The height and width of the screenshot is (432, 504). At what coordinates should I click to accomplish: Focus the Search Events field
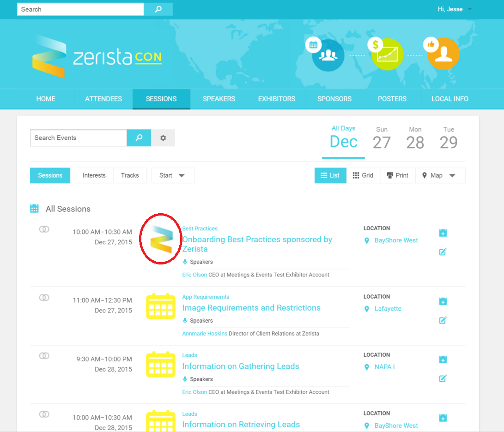click(79, 138)
